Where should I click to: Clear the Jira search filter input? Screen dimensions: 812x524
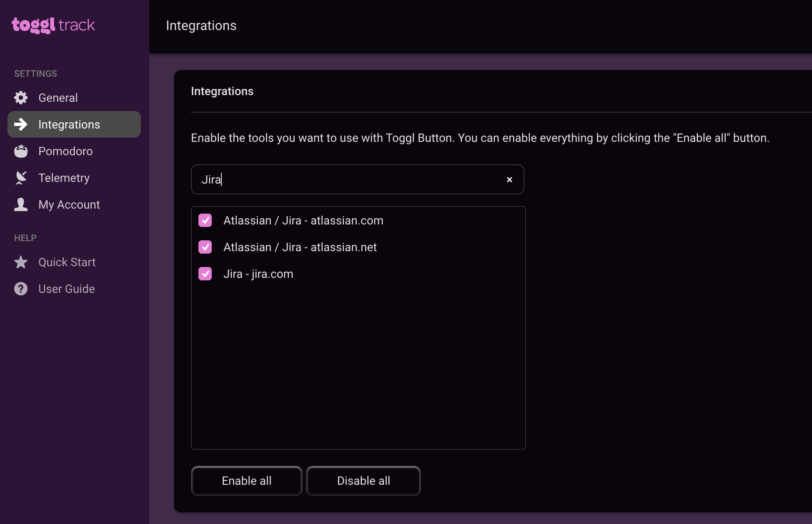(509, 179)
